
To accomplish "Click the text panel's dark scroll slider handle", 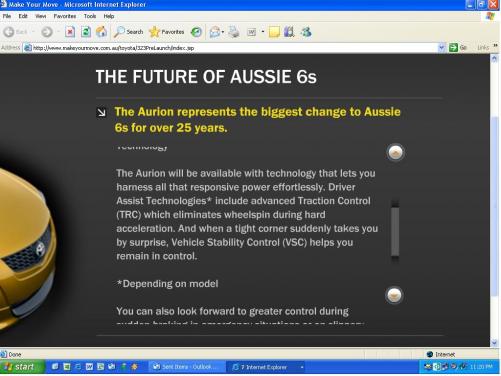I will (395, 231).
